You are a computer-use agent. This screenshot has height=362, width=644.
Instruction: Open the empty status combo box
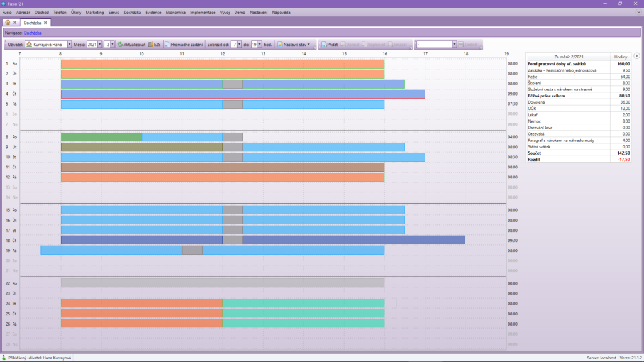point(454,45)
